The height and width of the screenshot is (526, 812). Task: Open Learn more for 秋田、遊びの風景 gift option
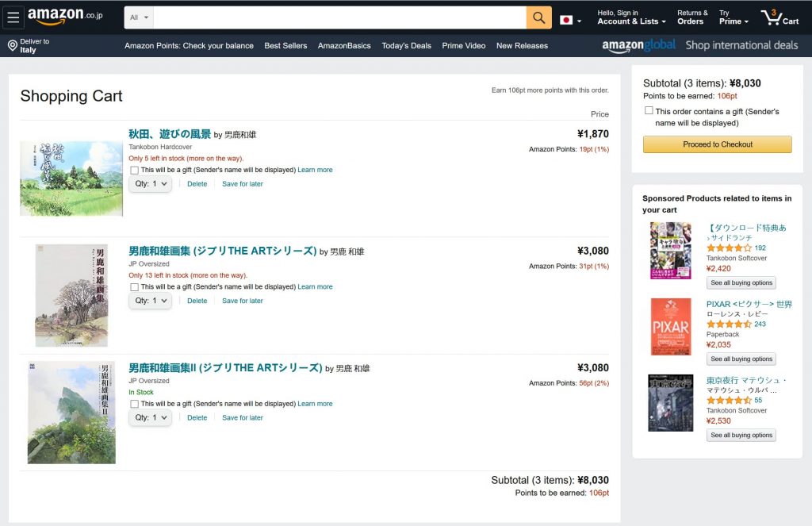315,170
